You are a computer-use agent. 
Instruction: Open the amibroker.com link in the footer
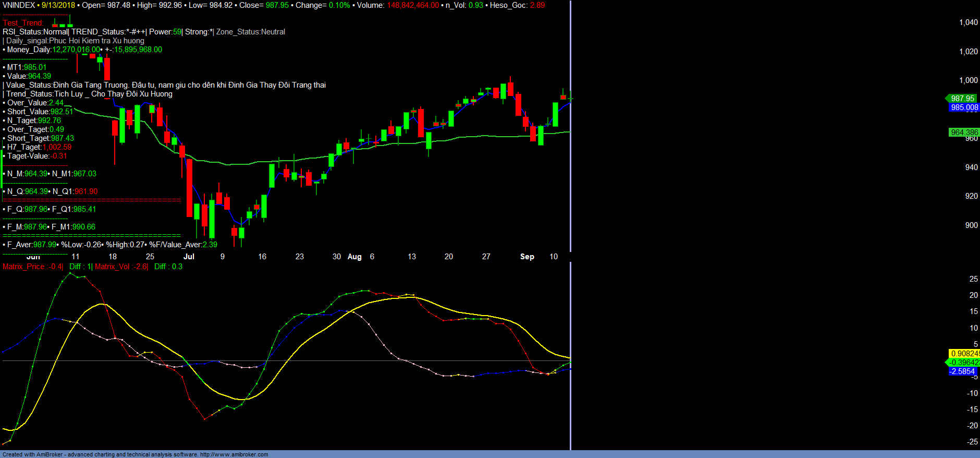point(234,454)
